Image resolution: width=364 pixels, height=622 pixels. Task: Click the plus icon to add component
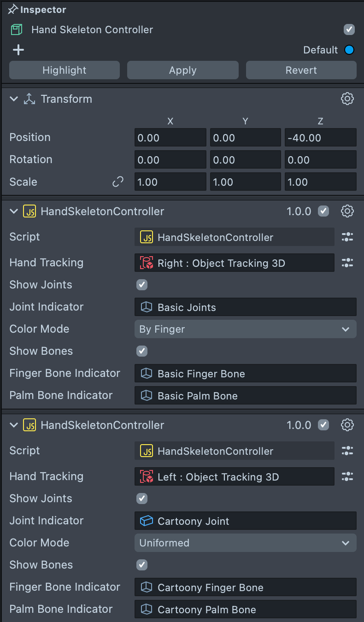pos(18,50)
